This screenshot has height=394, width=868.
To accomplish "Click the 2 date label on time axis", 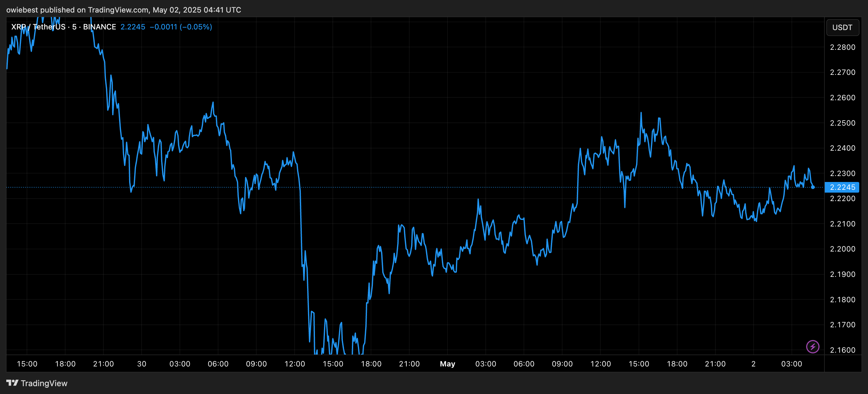I will tap(753, 364).
